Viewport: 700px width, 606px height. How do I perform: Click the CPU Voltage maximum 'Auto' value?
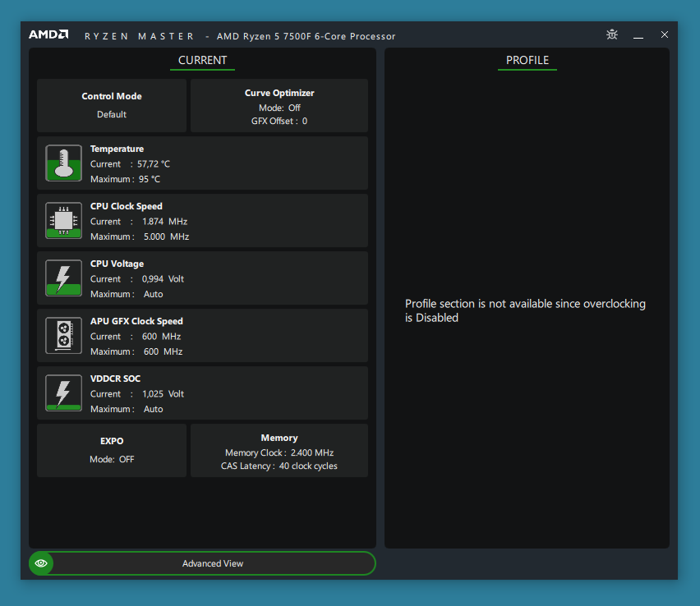[153, 295]
